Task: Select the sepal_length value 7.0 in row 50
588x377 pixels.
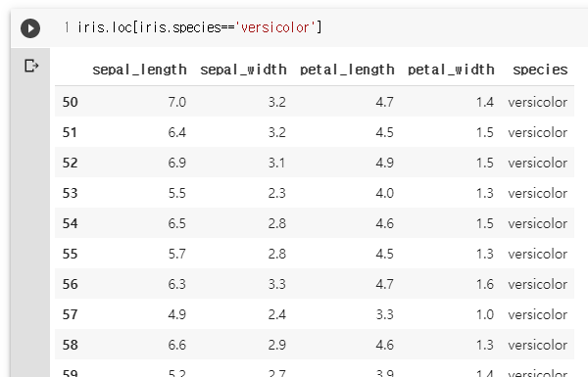Action: 177,102
